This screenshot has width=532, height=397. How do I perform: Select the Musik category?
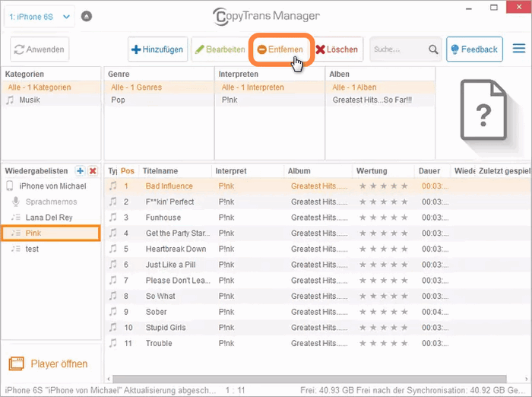coord(51,100)
